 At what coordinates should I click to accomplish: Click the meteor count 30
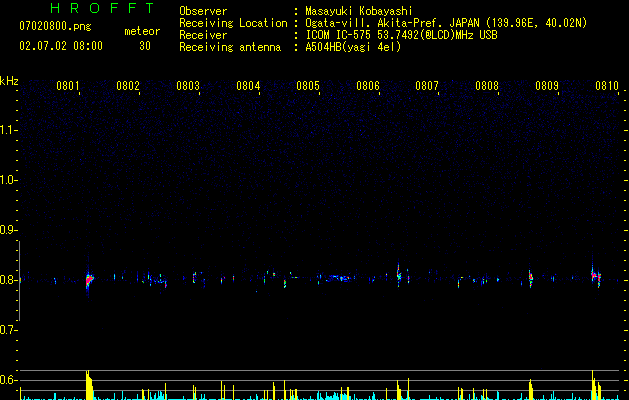click(145, 46)
